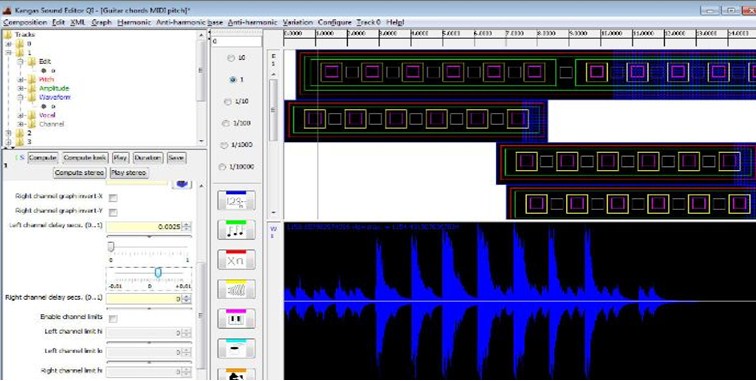Open the Harmonic menu
The height and width of the screenshot is (381, 756).
134,22
